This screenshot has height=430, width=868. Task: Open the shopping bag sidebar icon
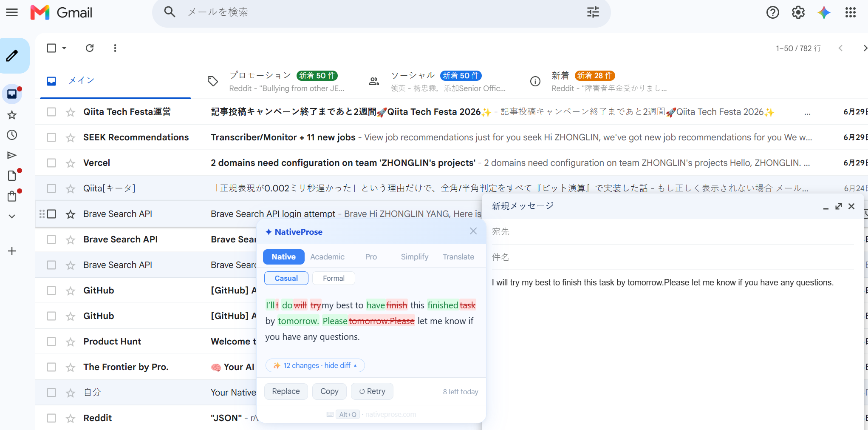click(x=12, y=196)
